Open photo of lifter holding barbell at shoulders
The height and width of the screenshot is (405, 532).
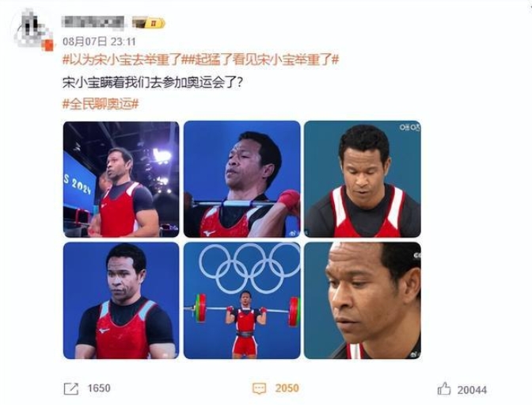point(242,179)
